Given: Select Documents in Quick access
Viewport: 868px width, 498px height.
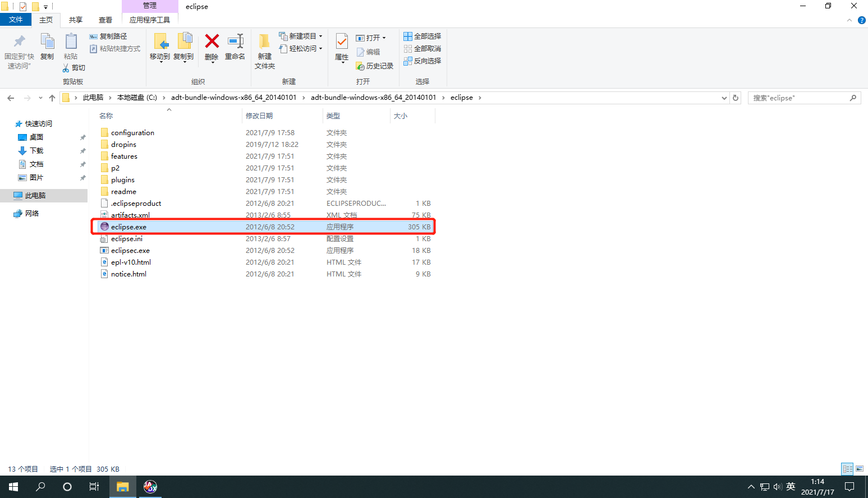Looking at the screenshot, I should (x=36, y=164).
